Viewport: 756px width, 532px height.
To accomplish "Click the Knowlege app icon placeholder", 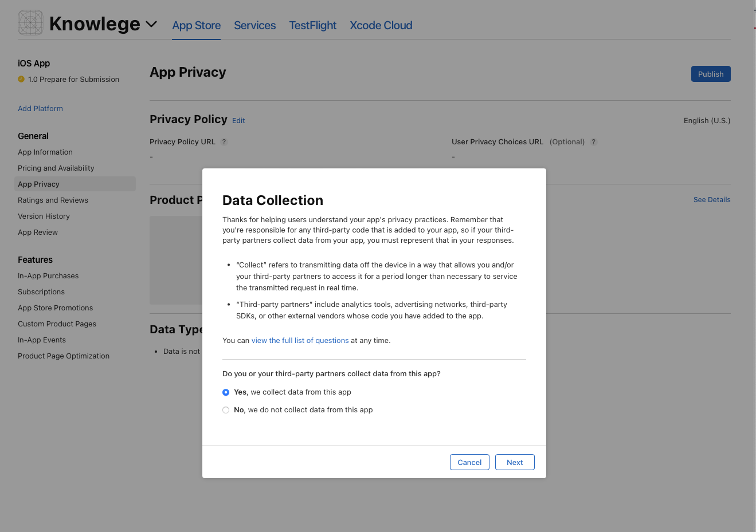I will point(30,23).
